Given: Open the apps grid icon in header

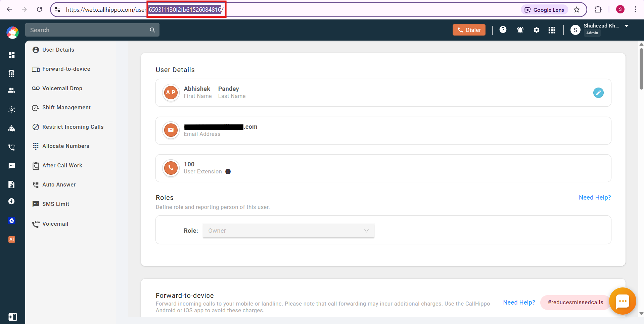Looking at the screenshot, I should (552, 30).
